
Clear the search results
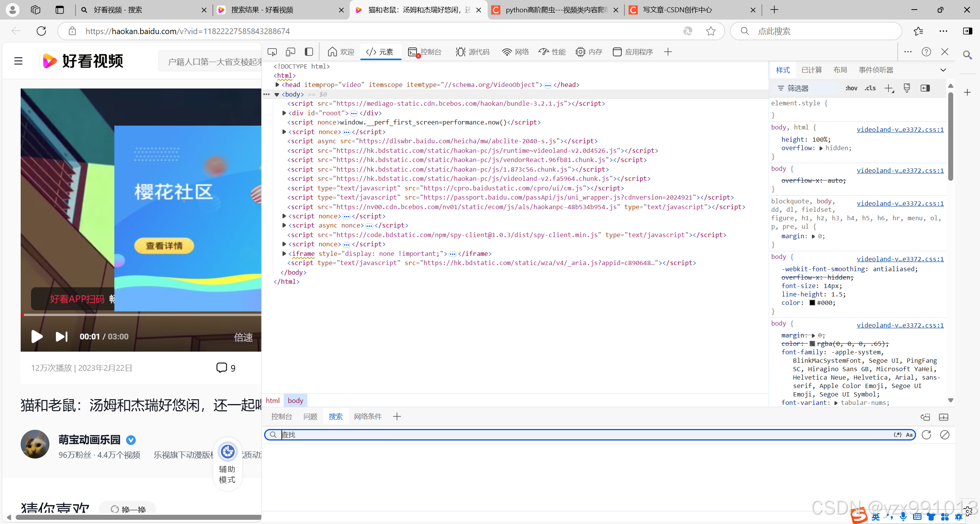point(945,435)
